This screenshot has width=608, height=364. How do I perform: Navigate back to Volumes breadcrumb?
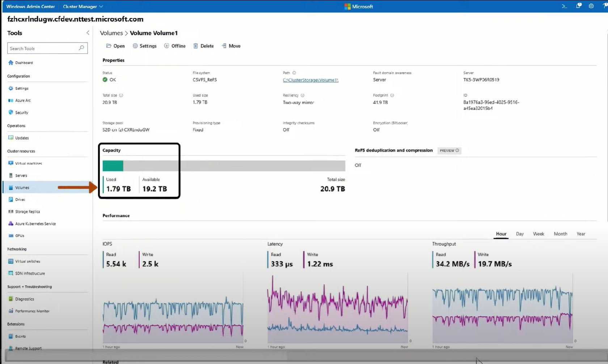[x=111, y=33]
